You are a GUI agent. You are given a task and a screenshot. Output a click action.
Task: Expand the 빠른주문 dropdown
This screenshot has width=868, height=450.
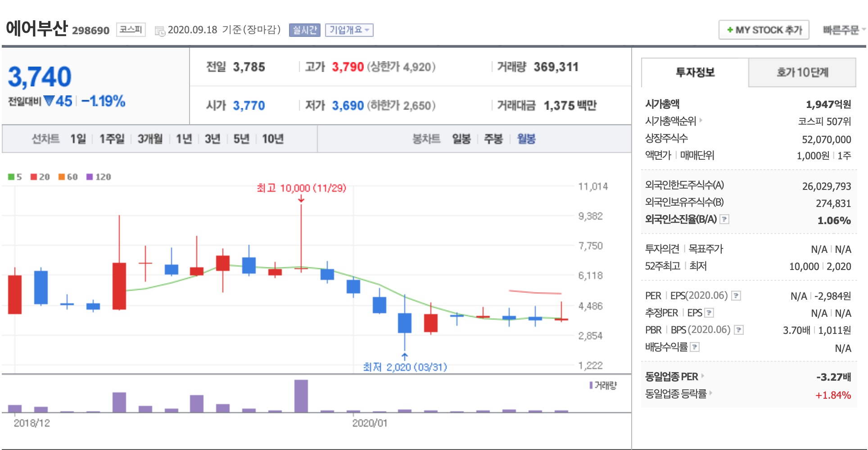[844, 30]
